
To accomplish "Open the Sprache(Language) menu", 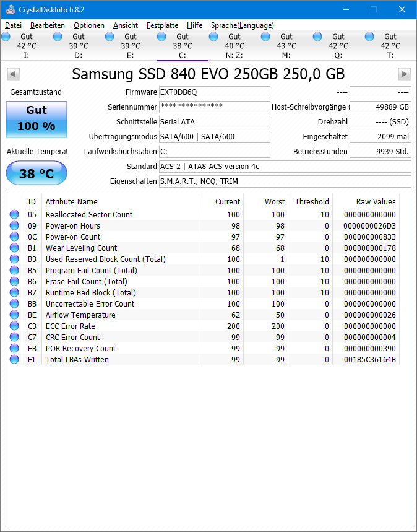I will click(243, 25).
